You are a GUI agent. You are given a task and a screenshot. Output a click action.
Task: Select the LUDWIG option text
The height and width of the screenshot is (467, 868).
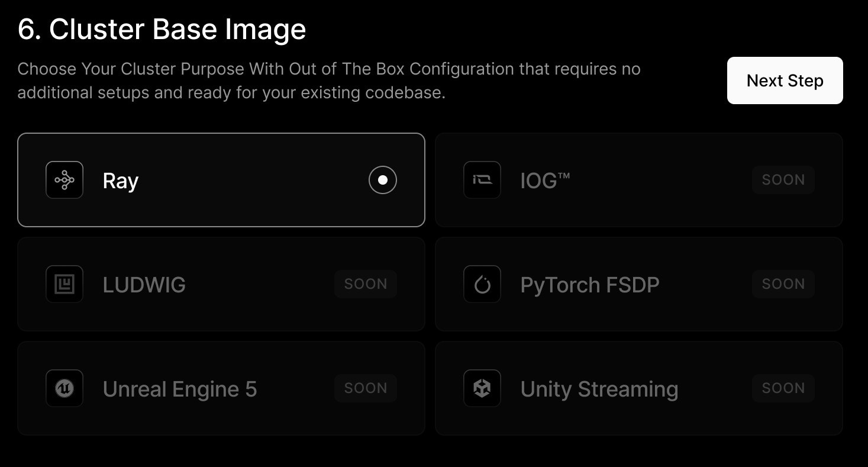(x=144, y=285)
